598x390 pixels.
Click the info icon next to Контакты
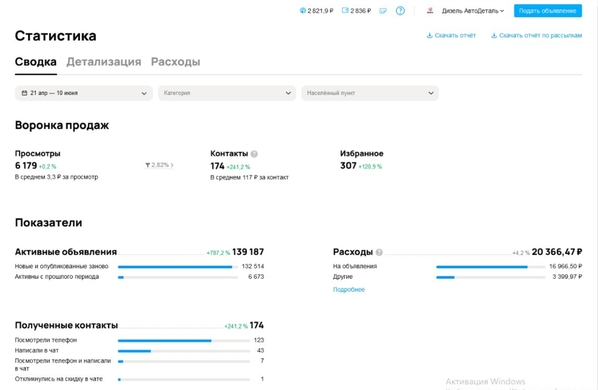tap(254, 154)
